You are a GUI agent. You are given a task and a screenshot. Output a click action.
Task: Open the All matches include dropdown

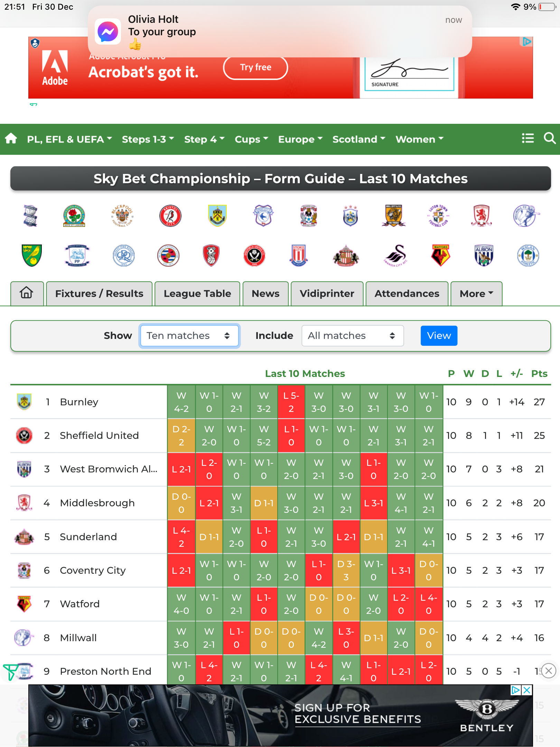coord(352,335)
